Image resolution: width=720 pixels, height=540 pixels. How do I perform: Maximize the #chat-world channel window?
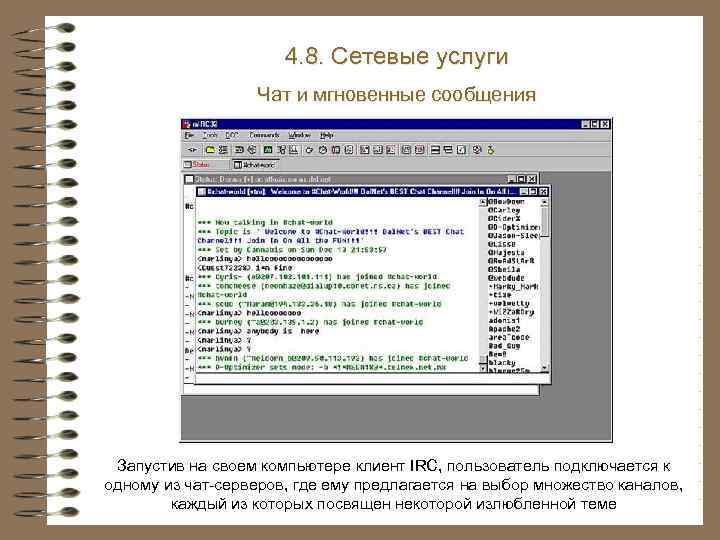pyautogui.click(x=533, y=191)
